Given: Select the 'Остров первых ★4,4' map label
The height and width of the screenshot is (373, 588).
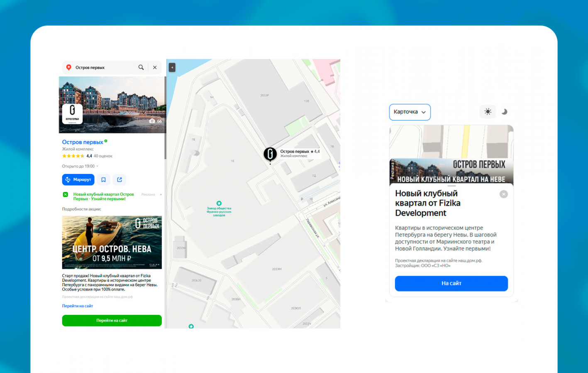Looking at the screenshot, I should click(300, 153).
